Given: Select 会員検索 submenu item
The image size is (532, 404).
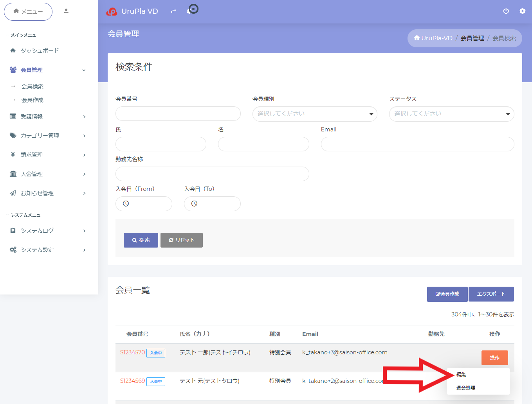Looking at the screenshot, I should click(x=32, y=86).
